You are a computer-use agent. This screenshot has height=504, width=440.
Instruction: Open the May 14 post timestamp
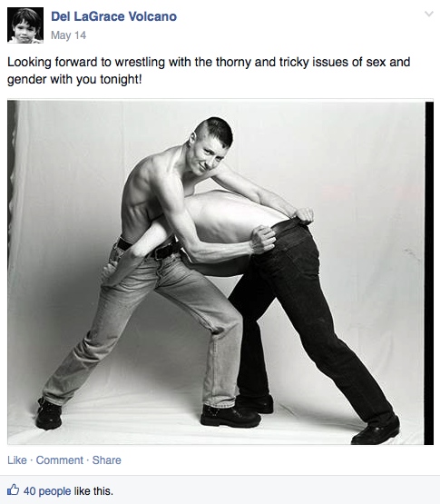pos(68,35)
